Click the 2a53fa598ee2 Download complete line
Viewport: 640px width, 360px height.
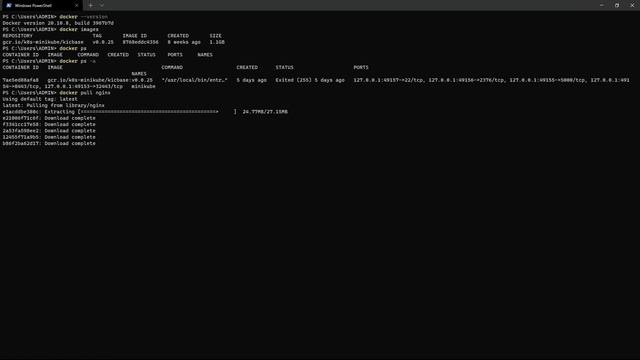pyautogui.click(x=49, y=131)
